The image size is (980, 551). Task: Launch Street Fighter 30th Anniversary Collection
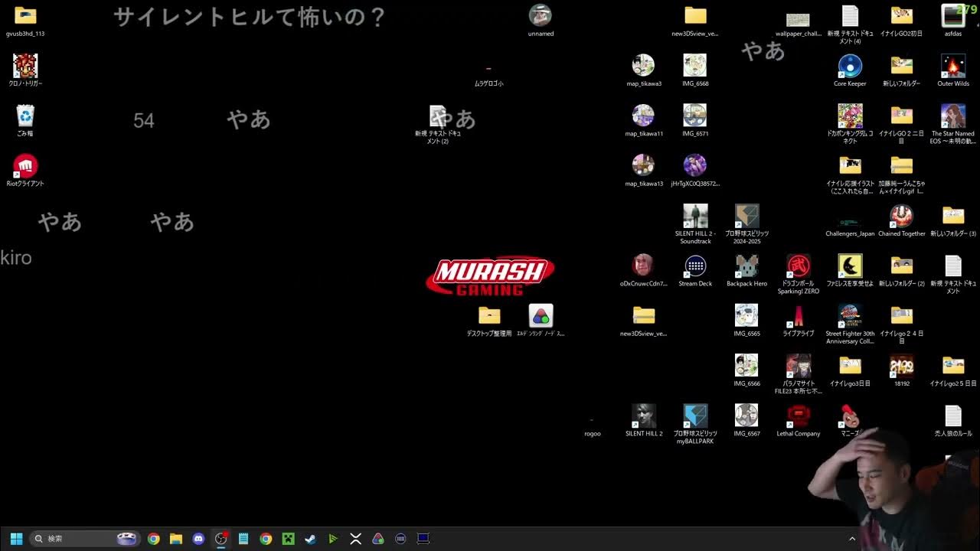(850, 315)
